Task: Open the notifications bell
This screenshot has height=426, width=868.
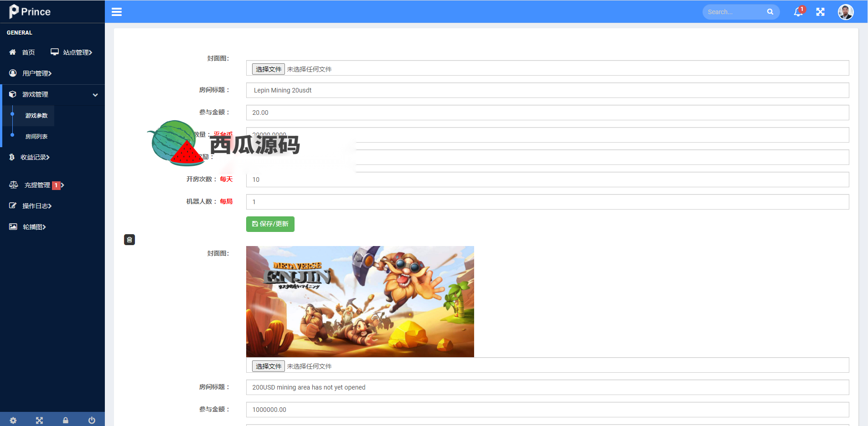Action: 798,12
